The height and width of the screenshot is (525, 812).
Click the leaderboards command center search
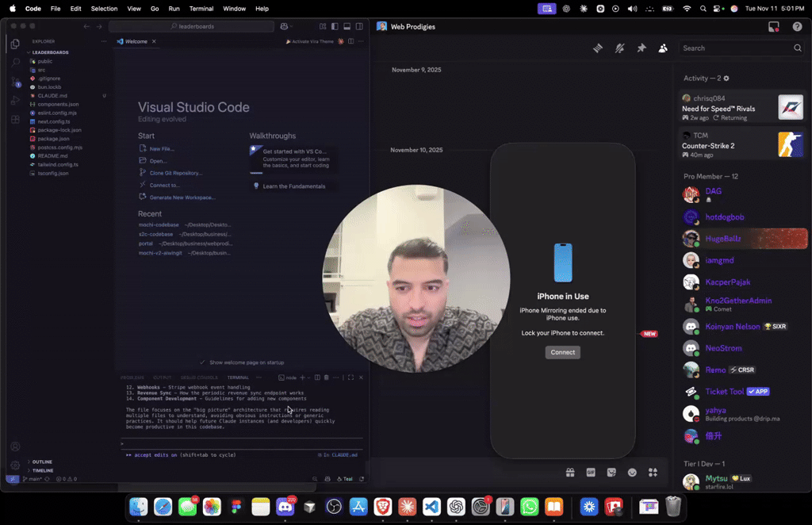point(192,26)
